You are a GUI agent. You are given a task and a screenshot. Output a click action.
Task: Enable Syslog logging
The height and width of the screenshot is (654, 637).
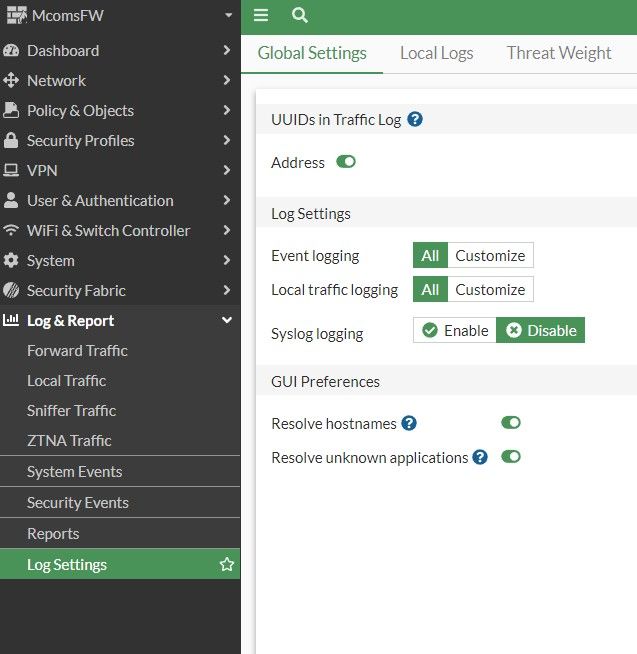pos(455,331)
